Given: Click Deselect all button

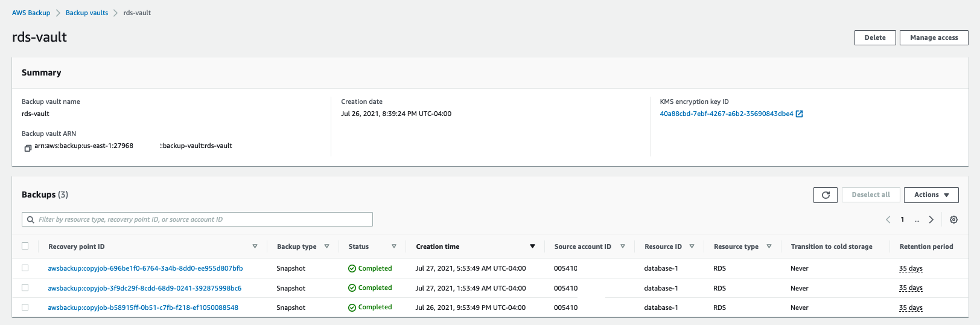Looking at the screenshot, I should (x=871, y=195).
